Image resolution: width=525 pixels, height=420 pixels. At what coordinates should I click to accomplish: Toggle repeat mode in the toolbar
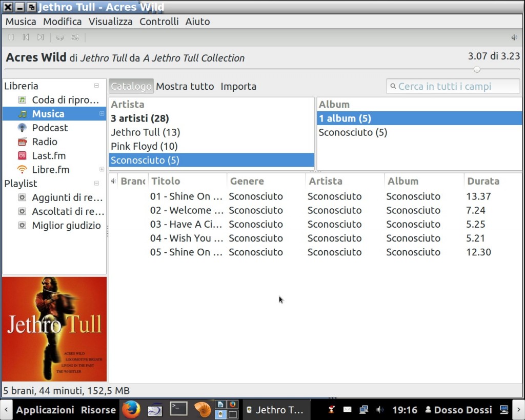[60, 37]
